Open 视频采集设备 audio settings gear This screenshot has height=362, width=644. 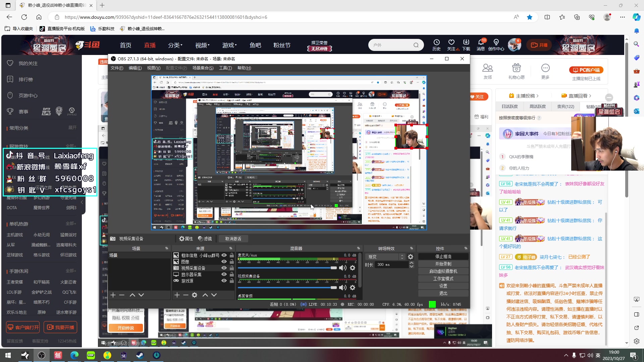(x=353, y=288)
